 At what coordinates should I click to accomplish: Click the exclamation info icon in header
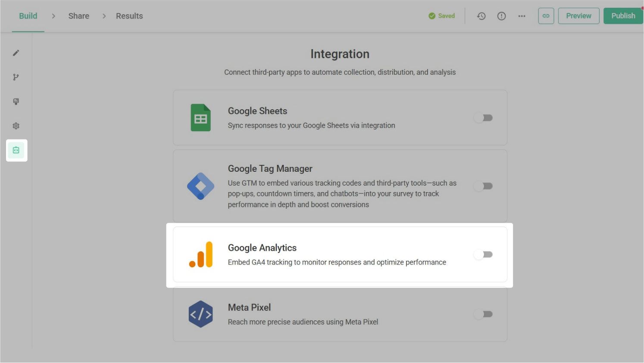501,16
